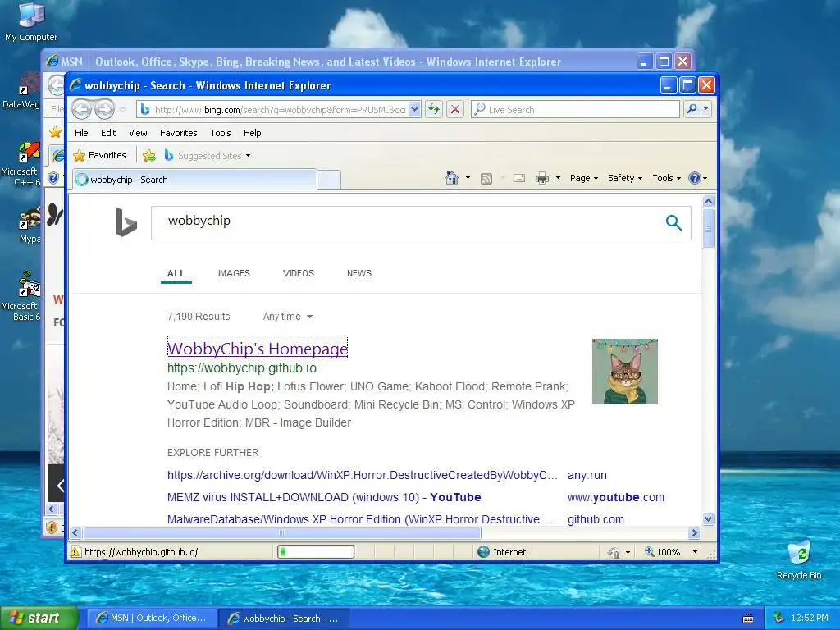Click the horizontal scrollbar right arrow
Screen dimensions: 840x630
click(694, 533)
